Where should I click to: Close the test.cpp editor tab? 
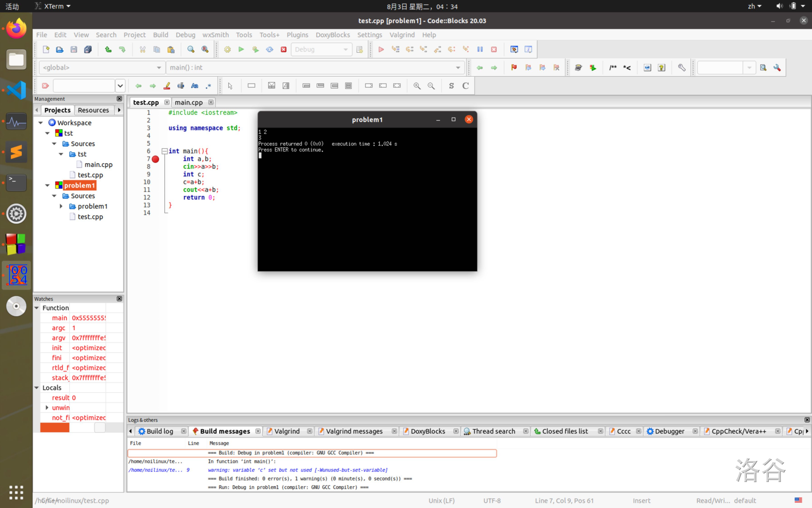point(167,102)
